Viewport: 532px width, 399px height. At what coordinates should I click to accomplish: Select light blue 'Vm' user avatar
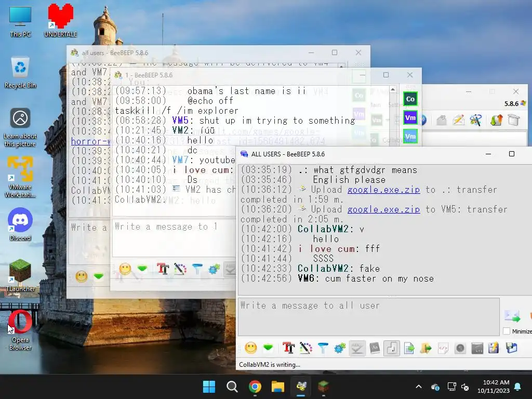(410, 137)
